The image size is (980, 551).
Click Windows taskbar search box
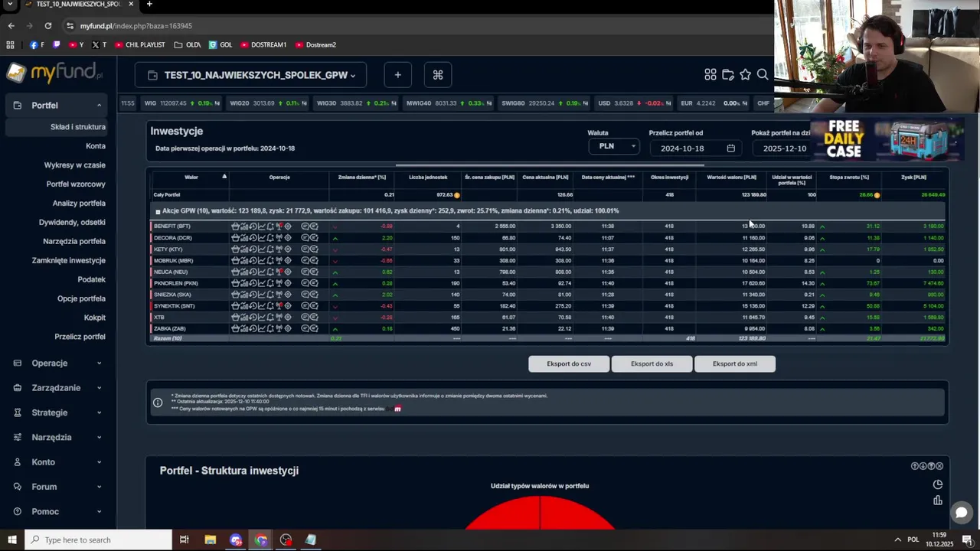(98, 540)
